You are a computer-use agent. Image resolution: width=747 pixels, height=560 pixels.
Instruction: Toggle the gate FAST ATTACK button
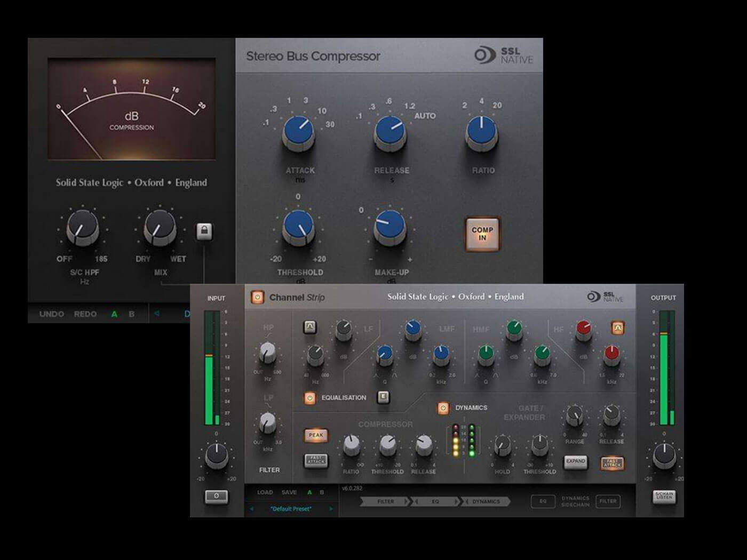tap(612, 462)
